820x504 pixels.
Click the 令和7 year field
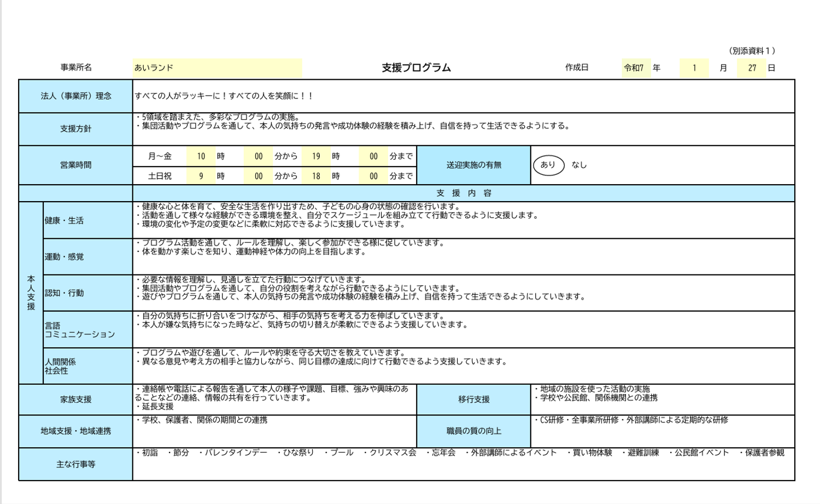pos(636,68)
